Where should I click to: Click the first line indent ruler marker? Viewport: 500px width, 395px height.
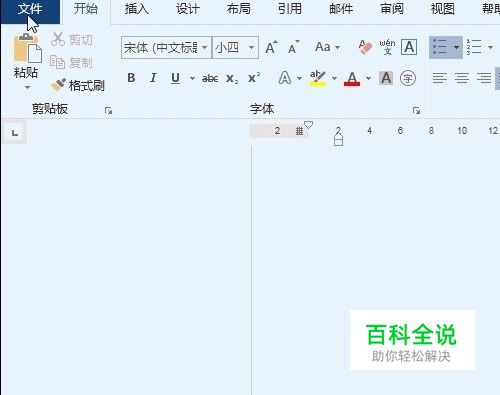[309, 125]
